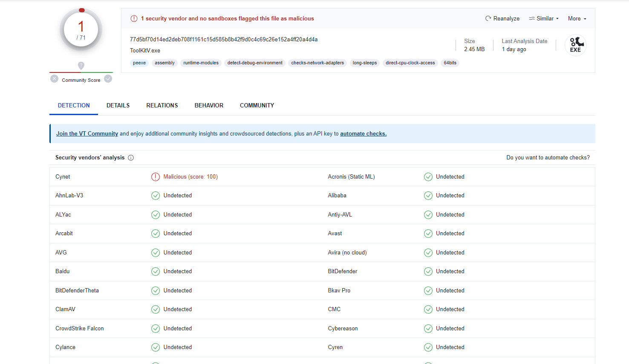Image resolution: width=629 pixels, height=364 pixels.
Task: Click the detection score gauge showing 1/71
Action: coord(81,30)
